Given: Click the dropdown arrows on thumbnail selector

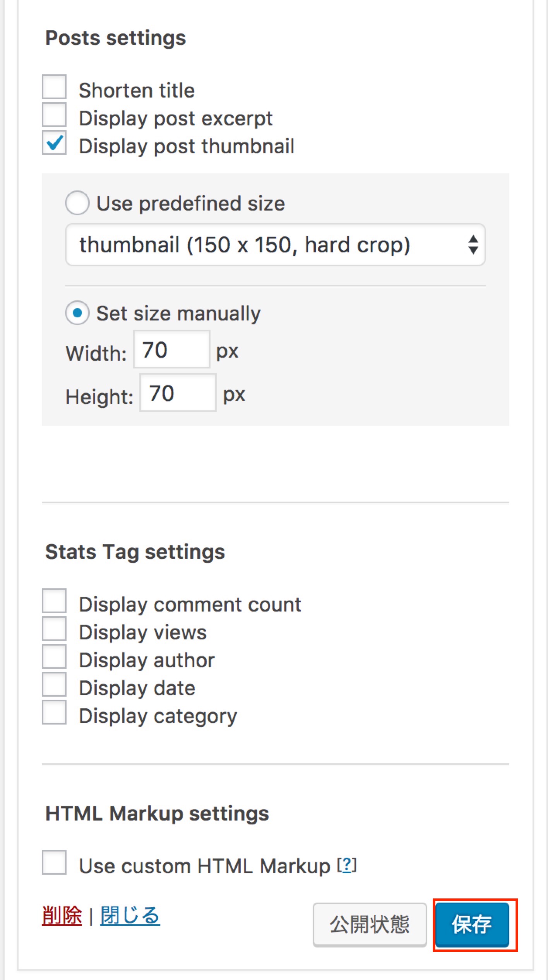Looking at the screenshot, I should (x=473, y=245).
